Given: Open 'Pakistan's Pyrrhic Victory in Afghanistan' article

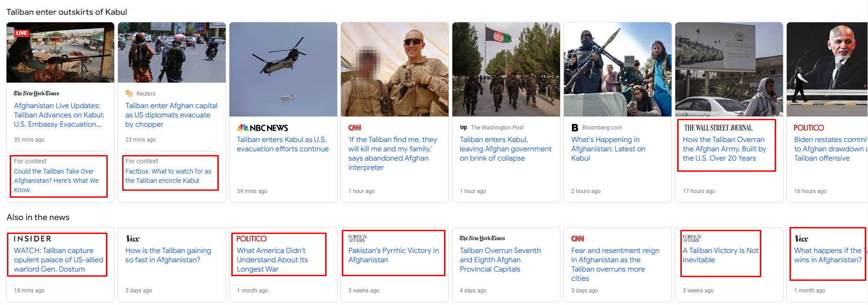Looking at the screenshot, I should [393, 255].
